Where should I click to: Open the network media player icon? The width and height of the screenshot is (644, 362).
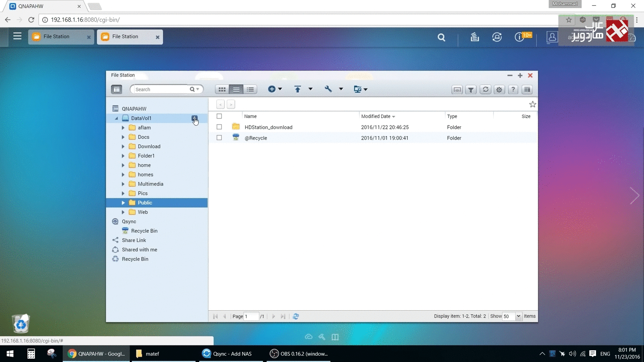[457, 90]
